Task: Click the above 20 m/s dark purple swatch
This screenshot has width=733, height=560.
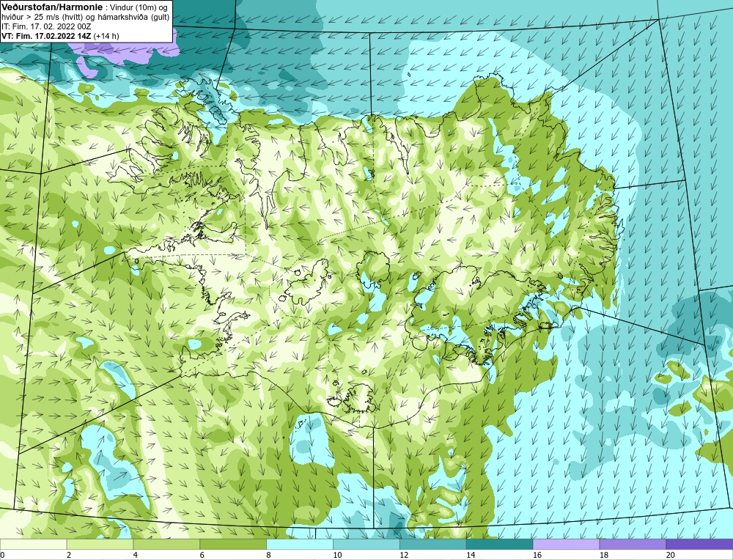Action: pyautogui.click(x=699, y=544)
